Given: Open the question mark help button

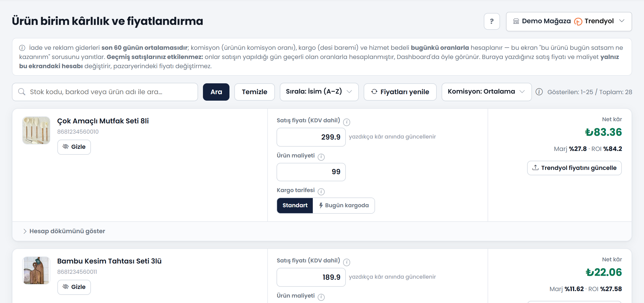Looking at the screenshot, I should click(492, 21).
